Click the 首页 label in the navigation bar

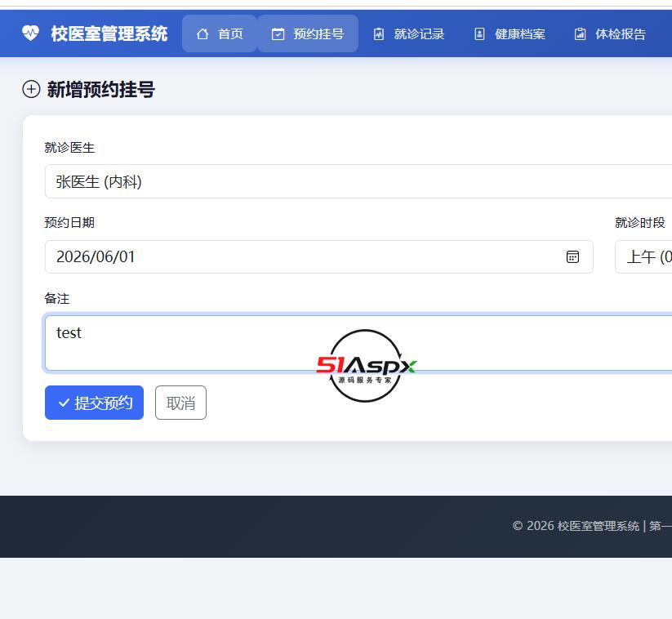click(230, 33)
